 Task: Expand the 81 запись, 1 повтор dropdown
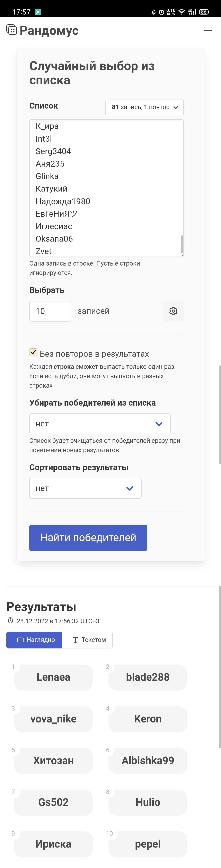[x=144, y=107]
